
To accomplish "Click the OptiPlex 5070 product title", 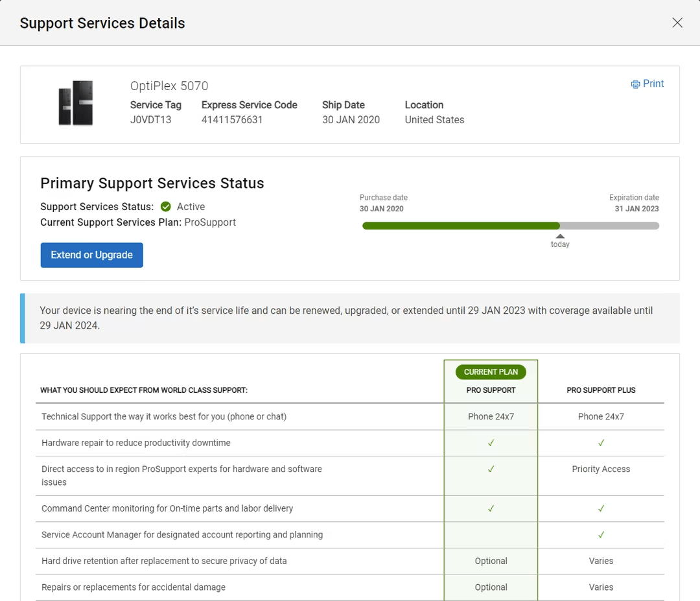I will pos(169,86).
